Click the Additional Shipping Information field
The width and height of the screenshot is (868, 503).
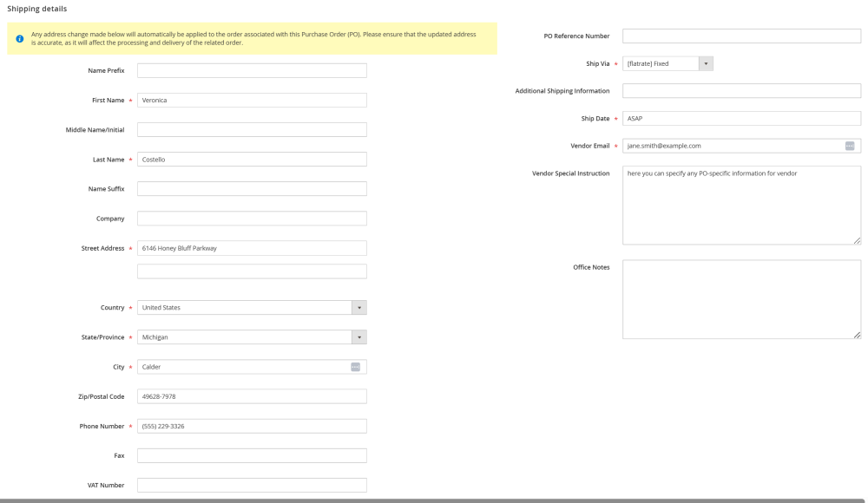point(742,91)
